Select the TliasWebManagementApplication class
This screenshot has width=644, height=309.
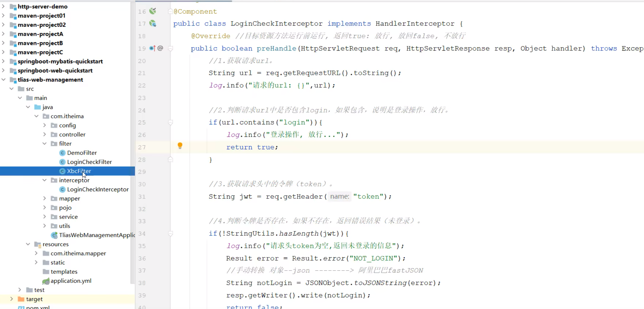(x=96, y=235)
